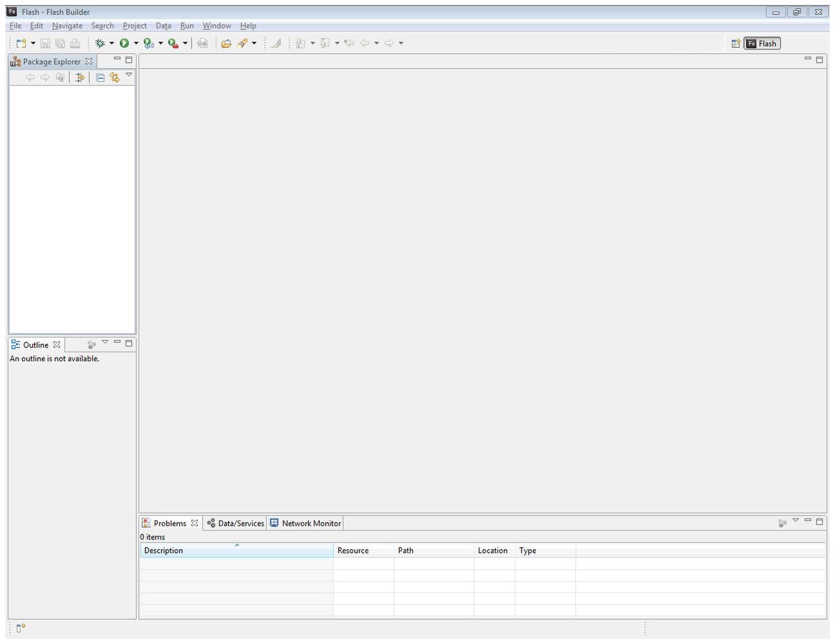Select the Problems tab
This screenshot has width=835, height=644.
[x=170, y=524]
